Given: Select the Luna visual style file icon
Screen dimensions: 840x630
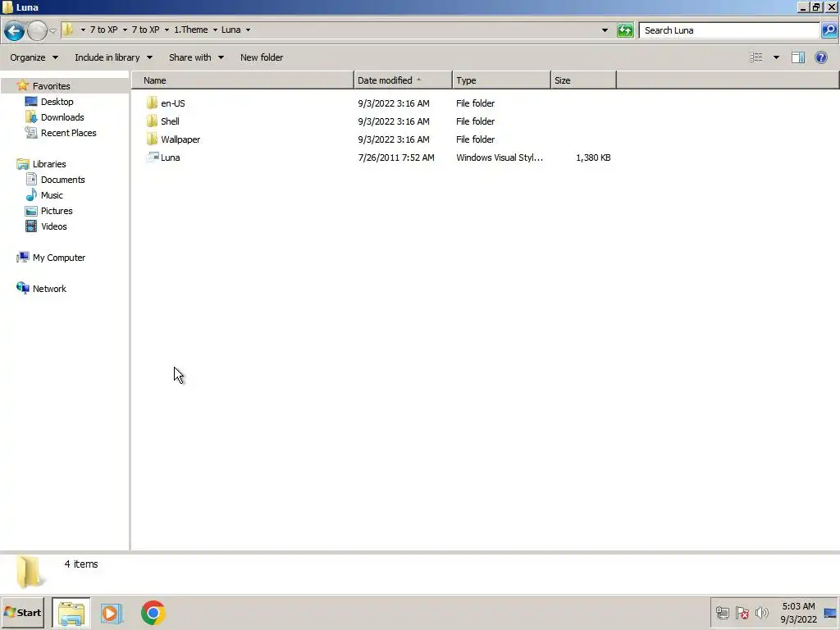Looking at the screenshot, I should (x=153, y=157).
